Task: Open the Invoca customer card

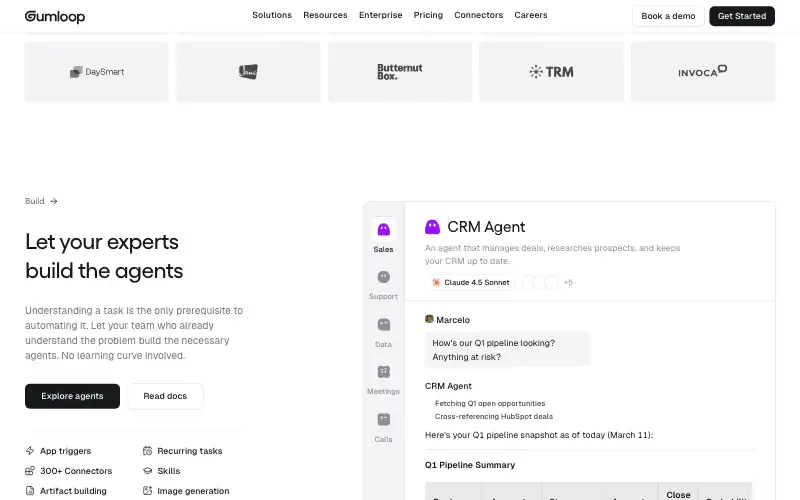Action: [x=703, y=72]
